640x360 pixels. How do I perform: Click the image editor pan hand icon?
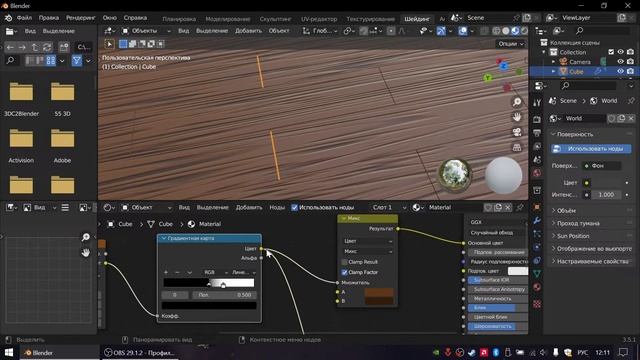[x=85, y=253]
